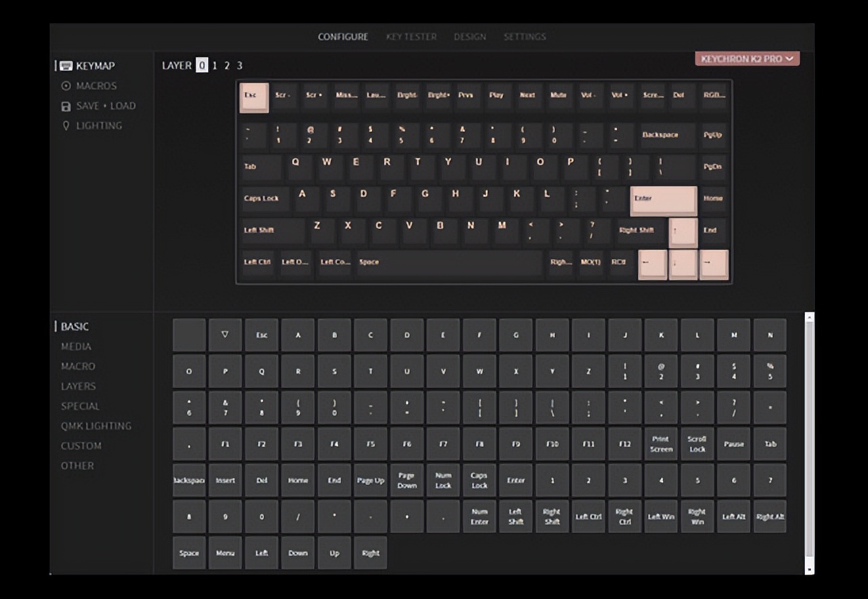Open the Settings menu item
868x599 pixels.
[525, 37]
